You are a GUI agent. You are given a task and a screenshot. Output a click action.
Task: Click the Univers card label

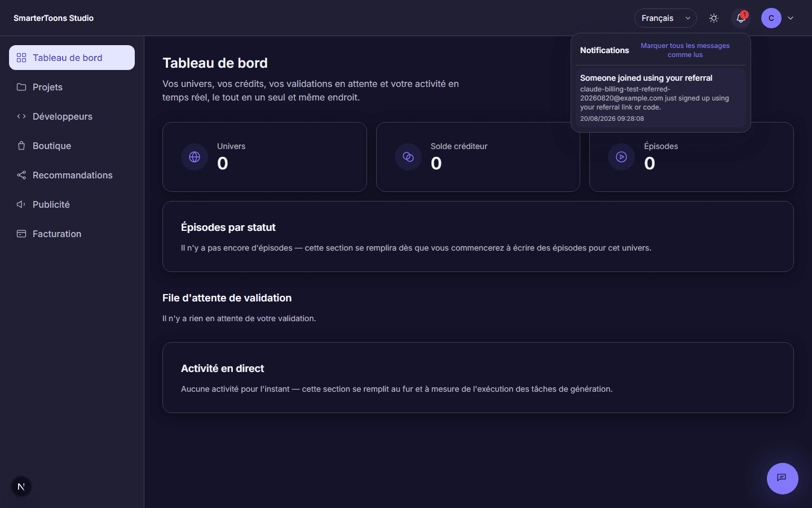pos(231,146)
